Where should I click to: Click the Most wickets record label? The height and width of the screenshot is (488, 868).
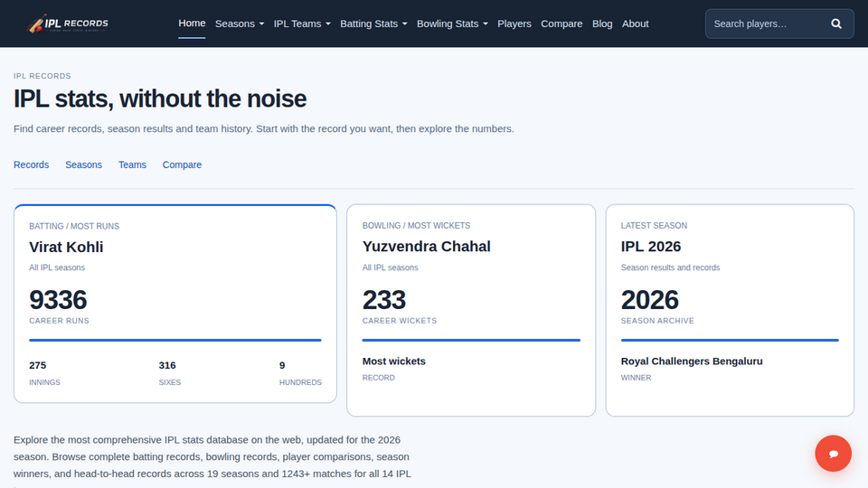pos(393,361)
